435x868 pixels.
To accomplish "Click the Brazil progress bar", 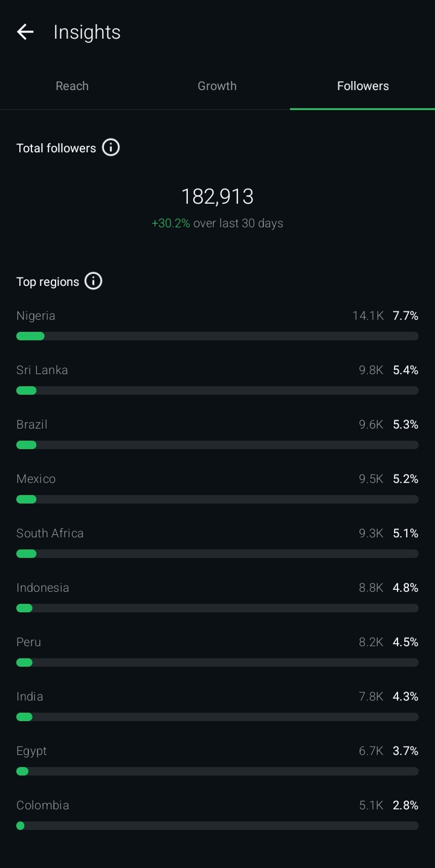I will pos(217,445).
